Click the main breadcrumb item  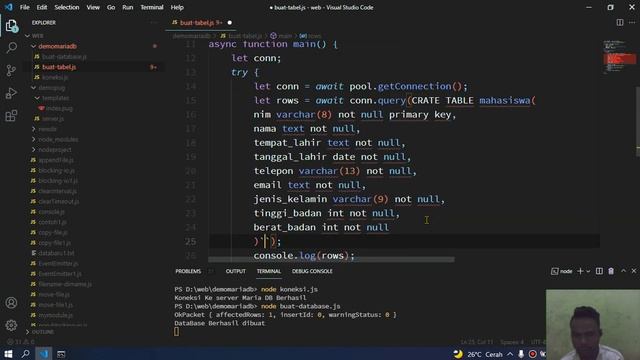(x=281, y=36)
